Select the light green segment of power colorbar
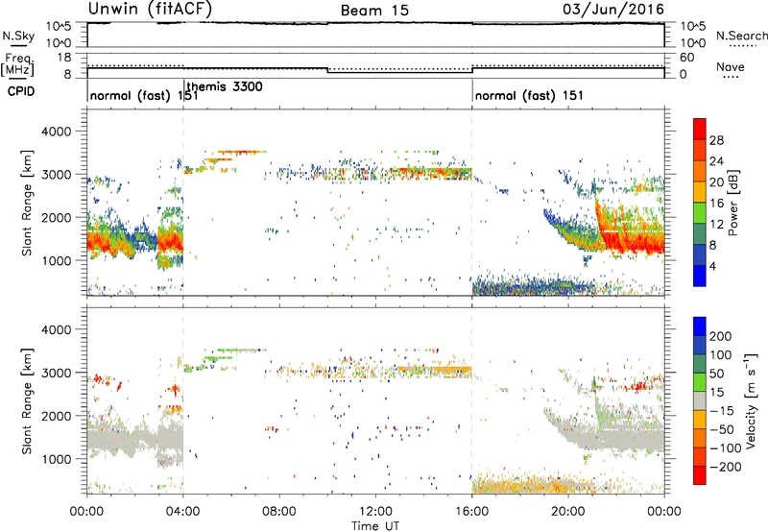Screen dimensions: 768x532 [700, 213]
